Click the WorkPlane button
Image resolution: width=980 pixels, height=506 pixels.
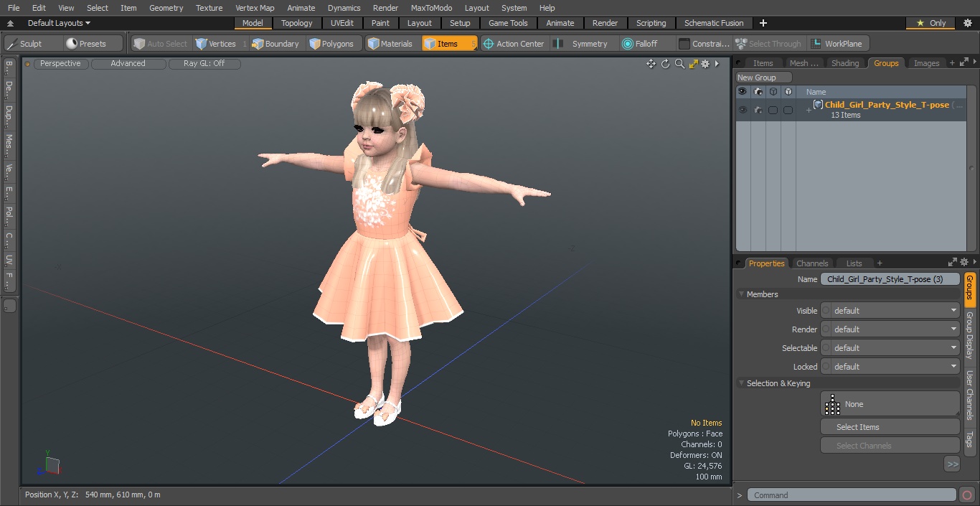839,44
